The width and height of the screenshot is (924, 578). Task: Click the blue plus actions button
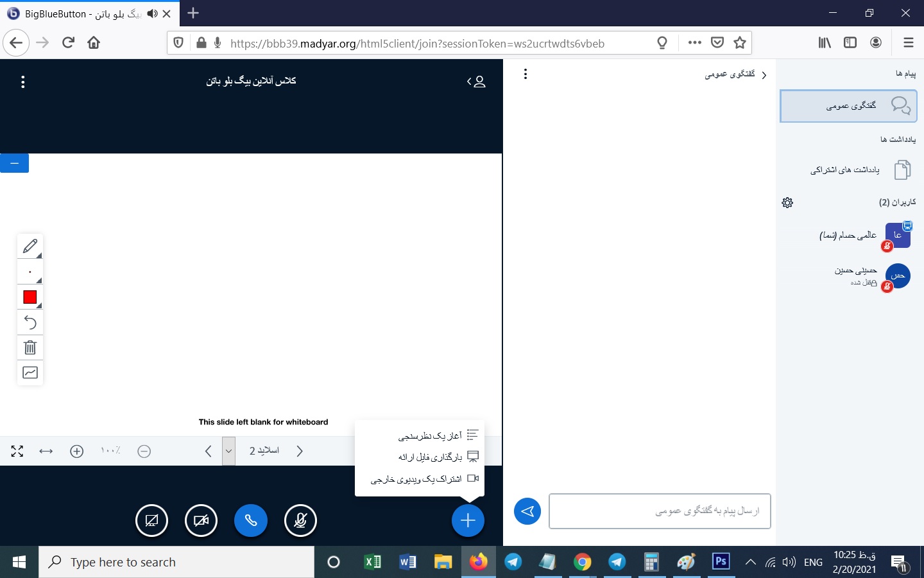(468, 520)
